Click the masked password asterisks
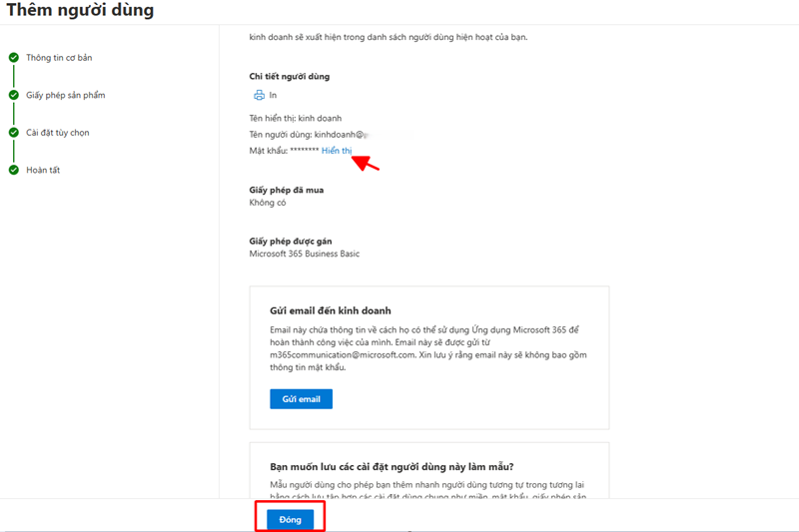 [304, 152]
